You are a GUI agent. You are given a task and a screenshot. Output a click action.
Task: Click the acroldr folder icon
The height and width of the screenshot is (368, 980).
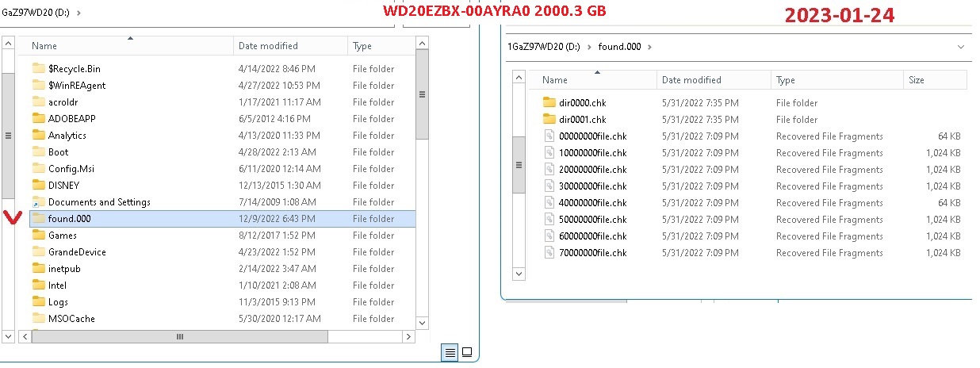click(39, 102)
